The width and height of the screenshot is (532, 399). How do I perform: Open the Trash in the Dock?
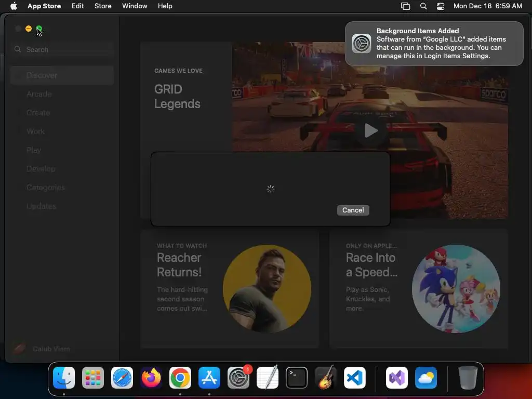tap(468, 378)
